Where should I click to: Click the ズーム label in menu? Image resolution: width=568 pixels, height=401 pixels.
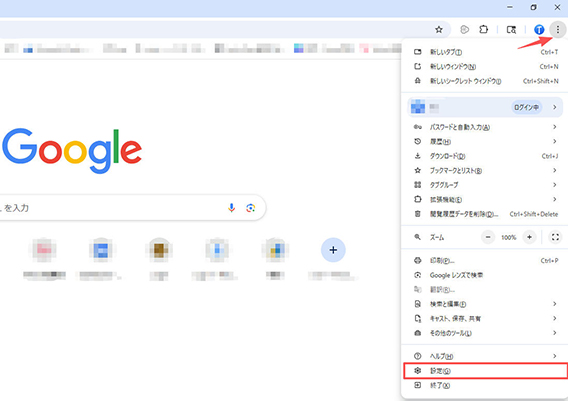pyautogui.click(x=437, y=238)
